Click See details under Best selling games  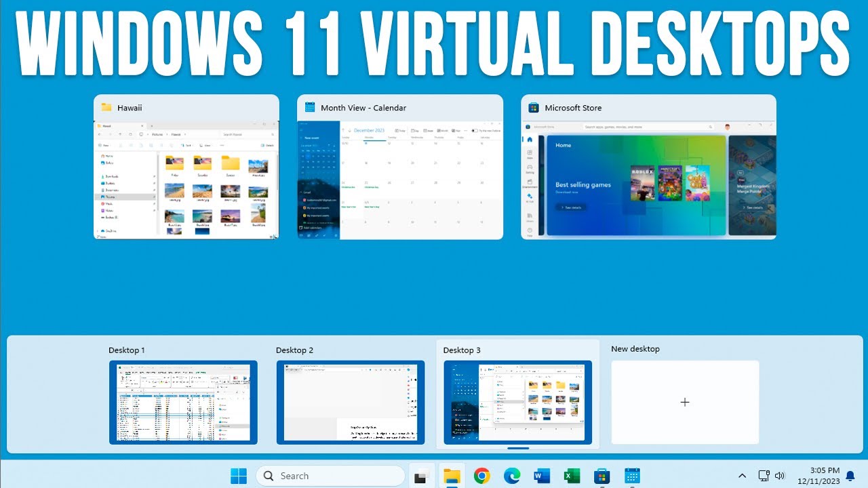[571, 207]
